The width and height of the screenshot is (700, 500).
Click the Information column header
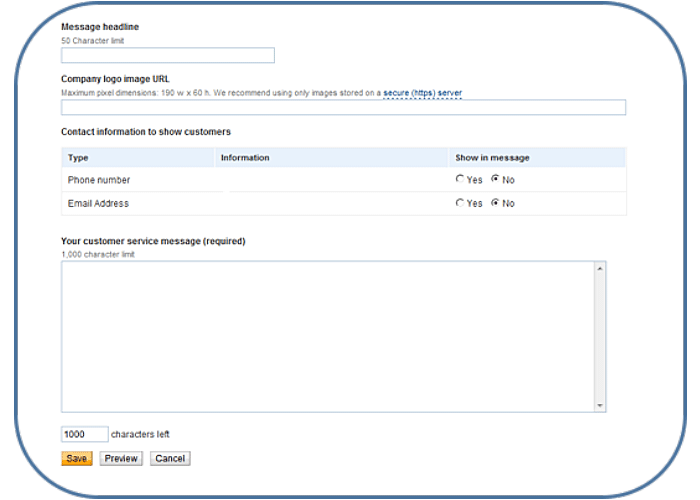(x=245, y=158)
